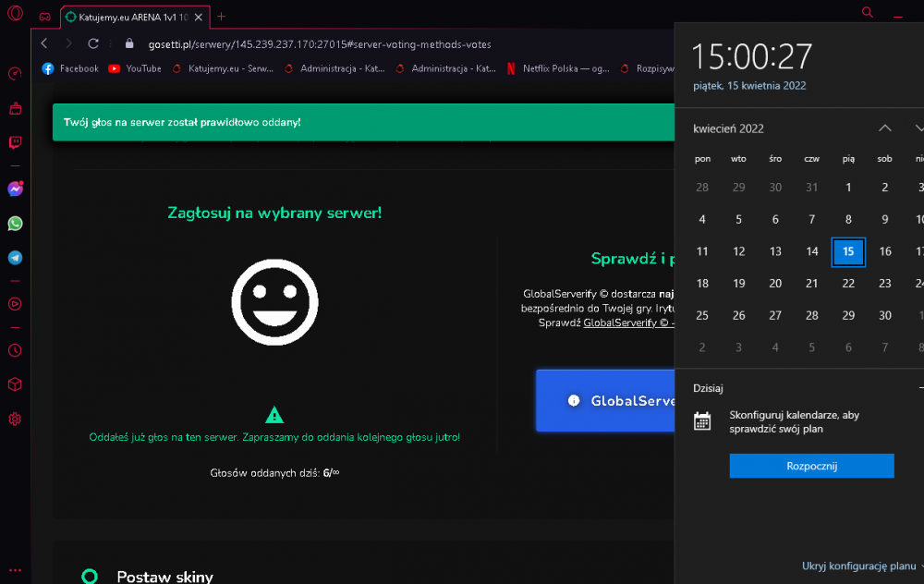
Task: Click the Postaw skiny heading
Action: pyautogui.click(x=165, y=577)
